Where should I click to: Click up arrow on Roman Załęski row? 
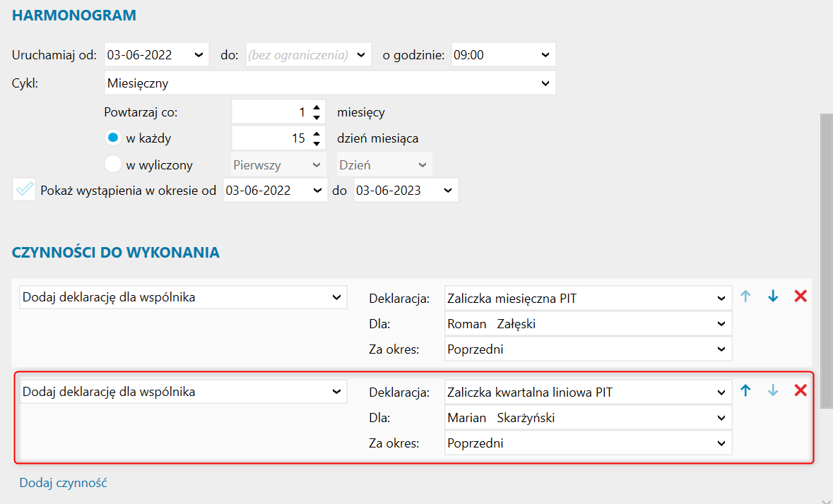pos(745,297)
